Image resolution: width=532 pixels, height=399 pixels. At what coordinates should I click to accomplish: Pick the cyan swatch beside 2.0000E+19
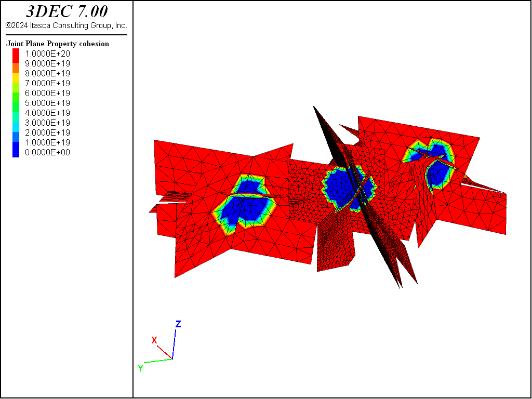coord(16,127)
